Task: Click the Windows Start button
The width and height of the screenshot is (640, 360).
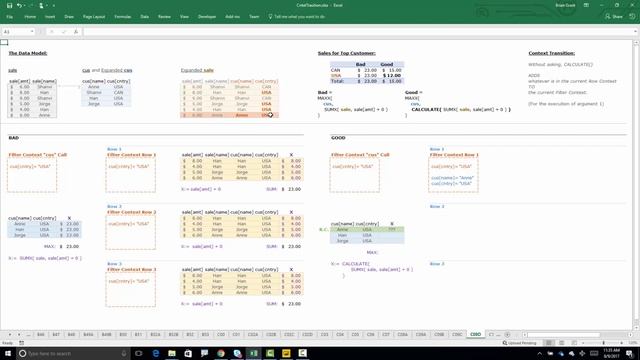Action: point(8,353)
